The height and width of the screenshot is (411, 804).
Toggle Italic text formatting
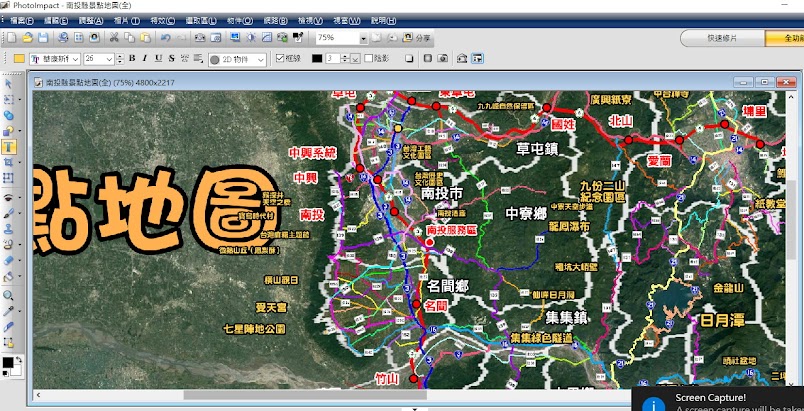[x=145, y=58]
